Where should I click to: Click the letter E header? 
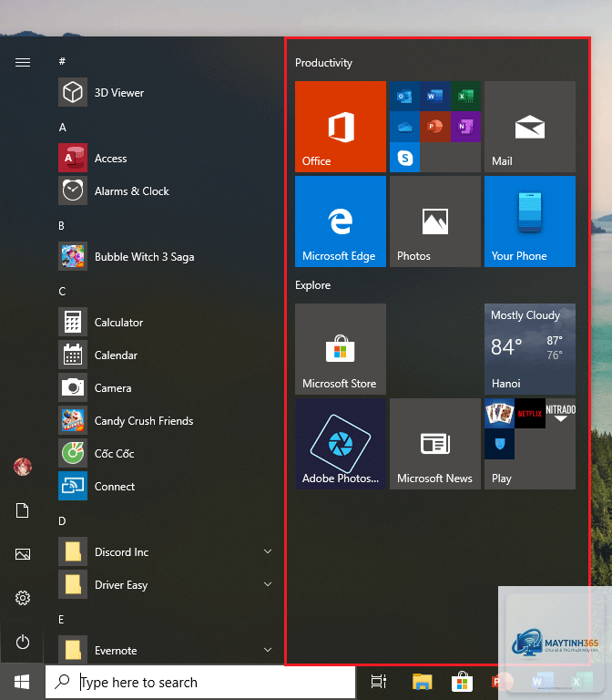[62, 619]
